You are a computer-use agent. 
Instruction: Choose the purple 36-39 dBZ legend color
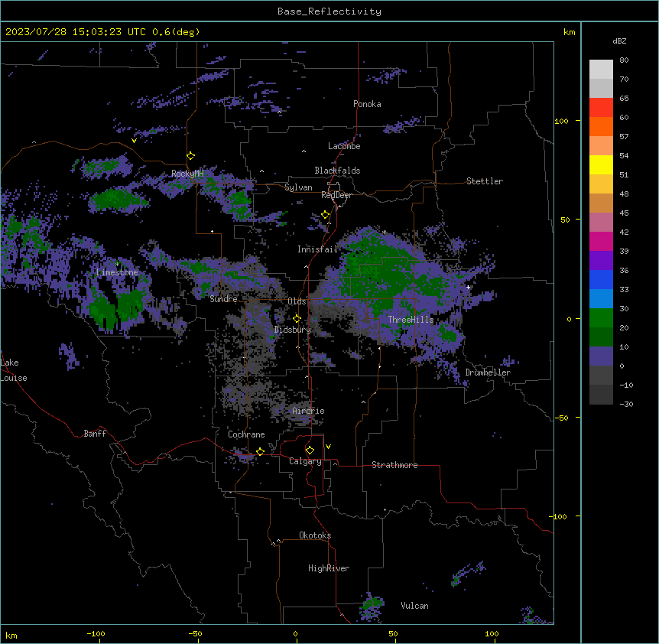pos(601,261)
